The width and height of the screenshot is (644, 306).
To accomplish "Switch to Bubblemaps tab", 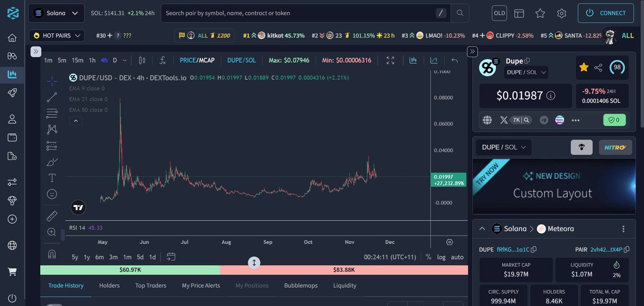I will 301,286.
